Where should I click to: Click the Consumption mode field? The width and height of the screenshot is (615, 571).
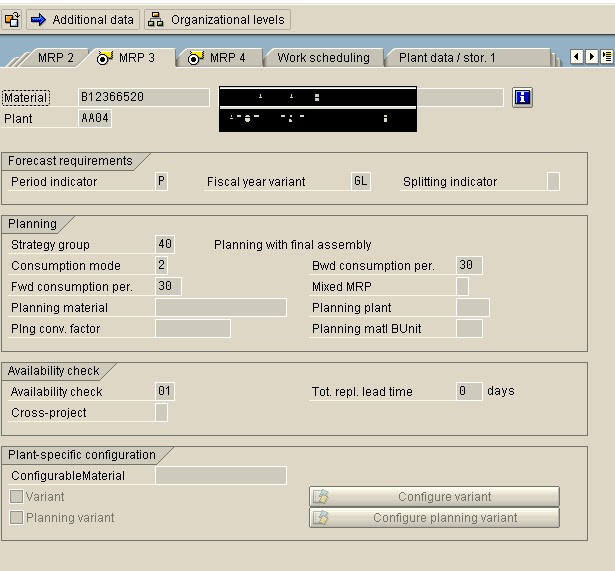(x=161, y=265)
